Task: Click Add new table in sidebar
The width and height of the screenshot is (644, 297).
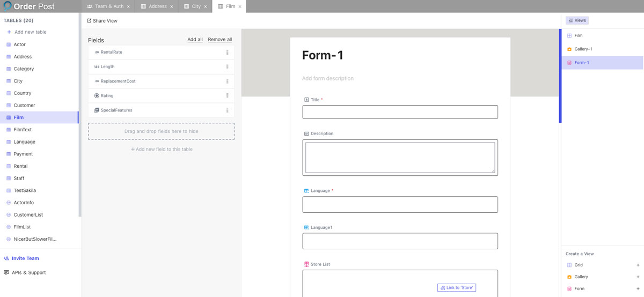Action: [30, 32]
